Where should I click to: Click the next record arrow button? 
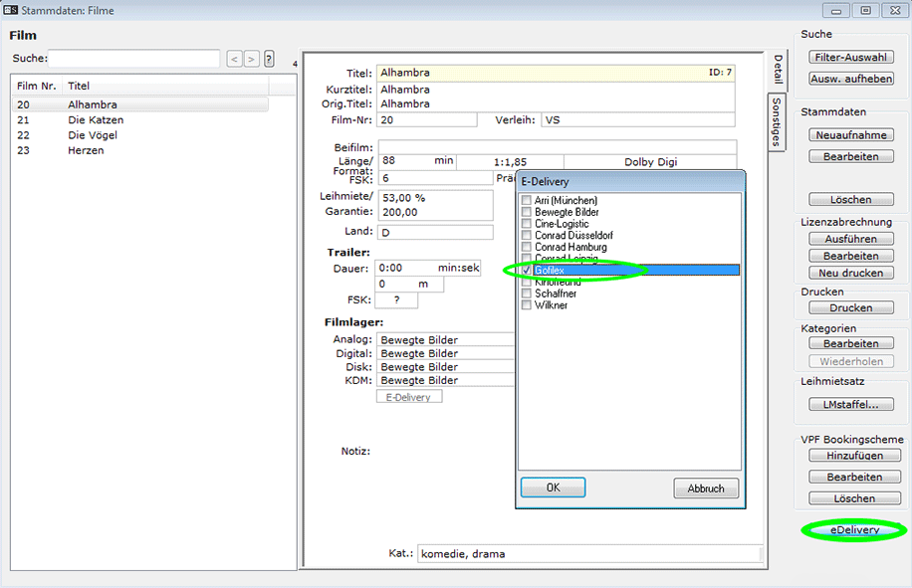coord(251,60)
